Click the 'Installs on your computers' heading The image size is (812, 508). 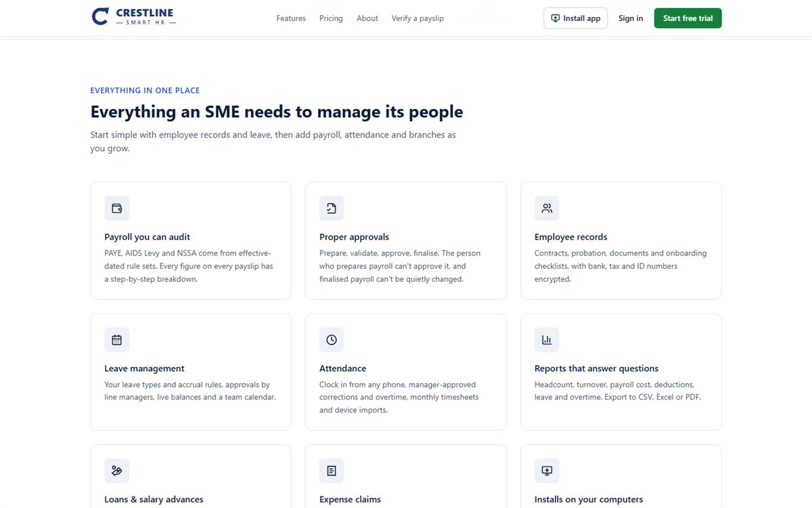tap(589, 500)
